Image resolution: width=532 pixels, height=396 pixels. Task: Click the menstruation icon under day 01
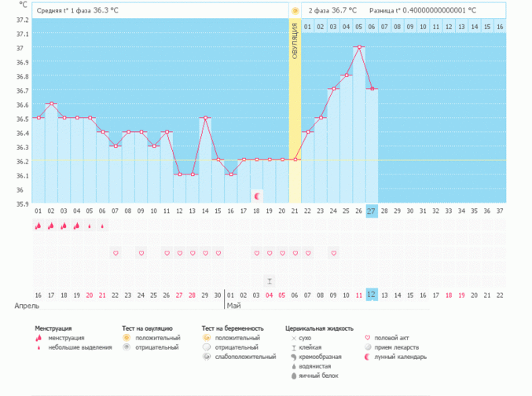[x=38, y=225]
